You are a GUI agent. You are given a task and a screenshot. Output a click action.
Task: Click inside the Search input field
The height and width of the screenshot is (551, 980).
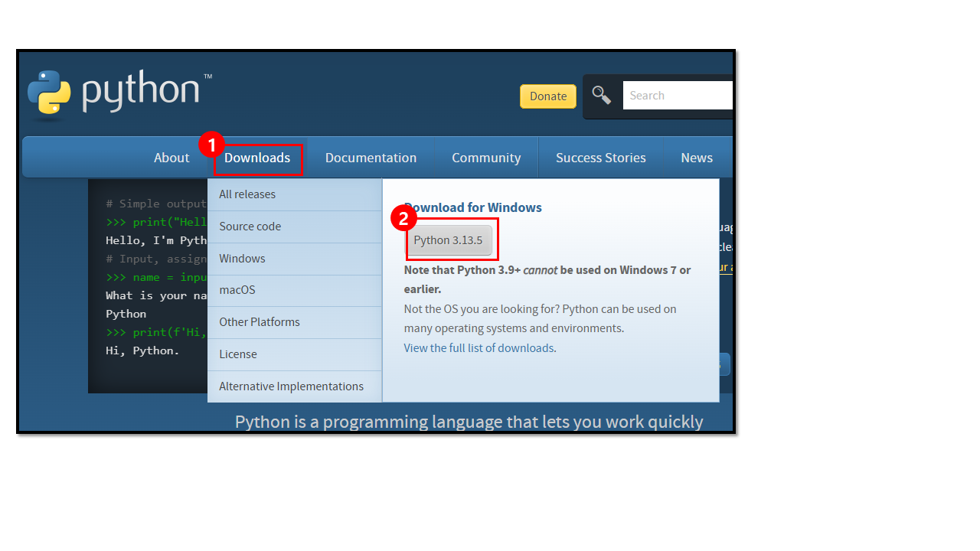[678, 96]
